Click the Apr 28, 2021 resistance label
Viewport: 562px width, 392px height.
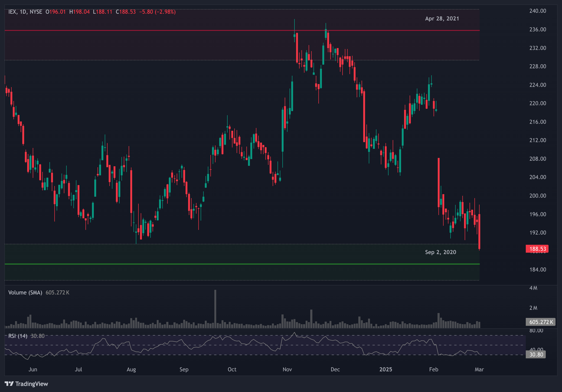click(x=442, y=19)
